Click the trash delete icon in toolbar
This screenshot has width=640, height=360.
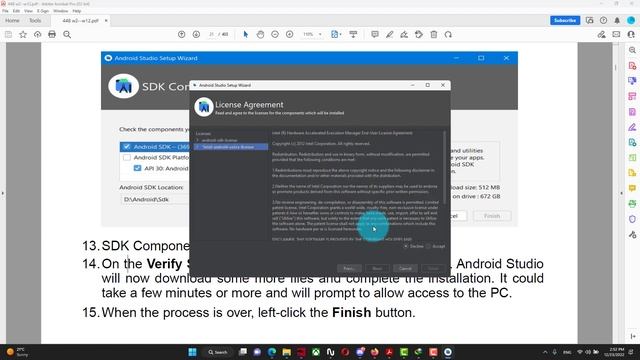coord(434,35)
